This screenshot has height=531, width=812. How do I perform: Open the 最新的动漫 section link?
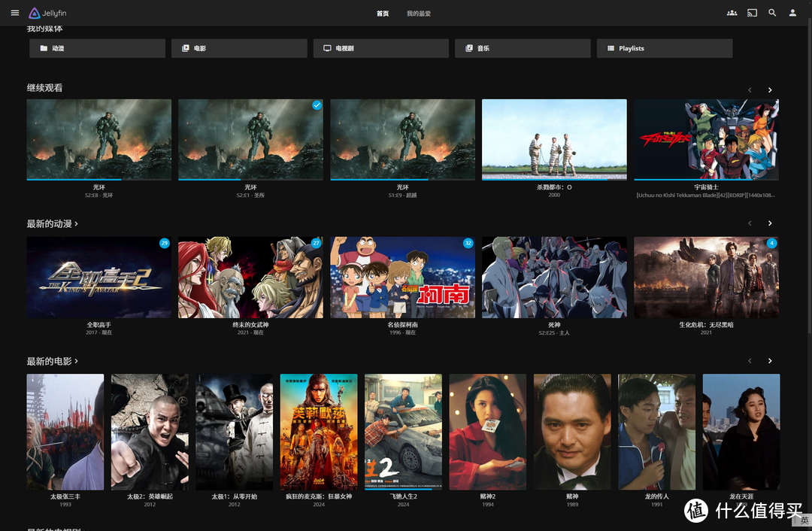pos(53,224)
